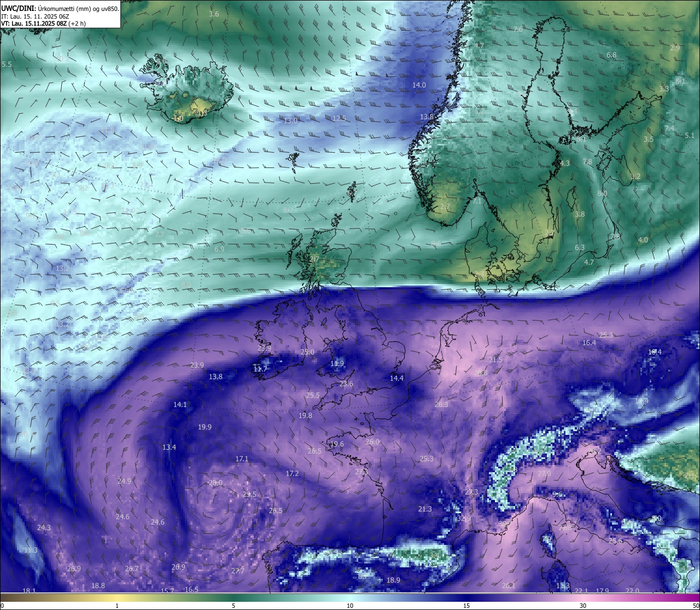Select the 23.6 value on the map
The height and width of the screenshot is (610, 700).
coord(346,384)
